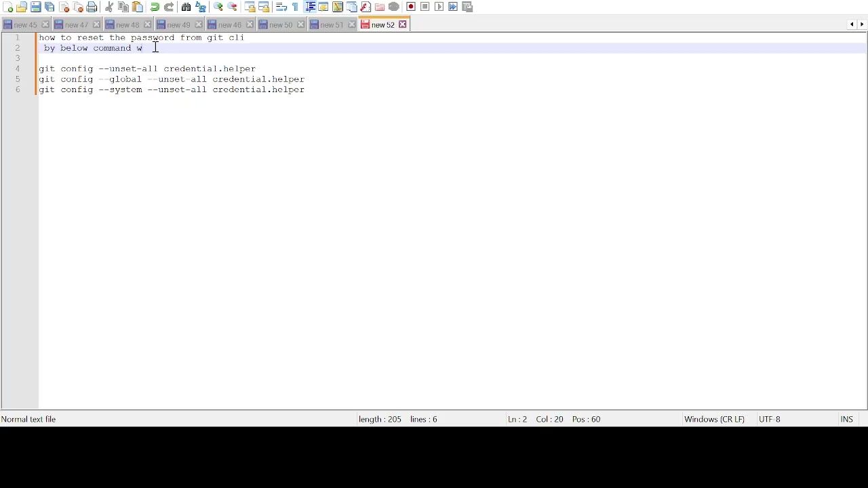Select the new 49 tab
This screenshot has width=868, height=488.
(x=179, y=25)
